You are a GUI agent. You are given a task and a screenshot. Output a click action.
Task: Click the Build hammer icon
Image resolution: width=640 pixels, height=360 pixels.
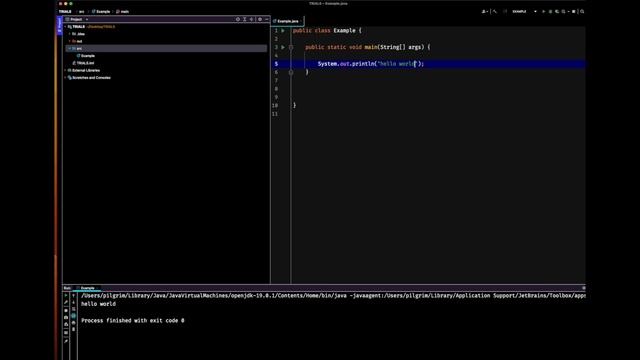point(495,11)
